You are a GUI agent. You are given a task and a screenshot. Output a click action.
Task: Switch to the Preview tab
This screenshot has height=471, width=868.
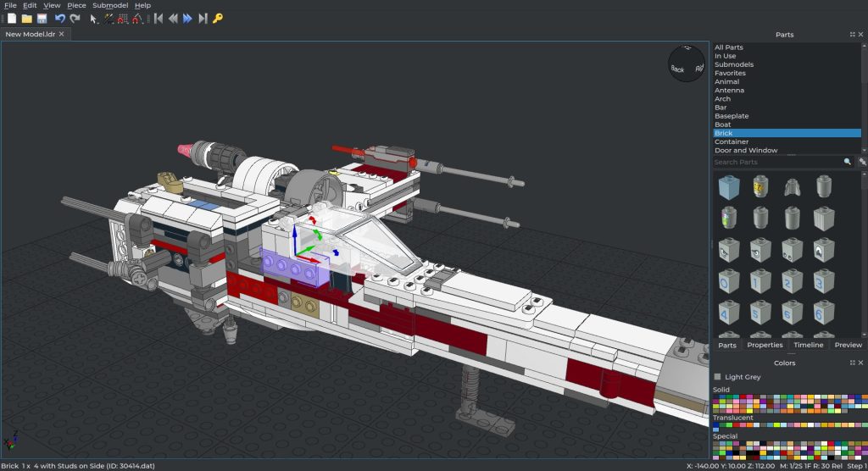(848, 345)
